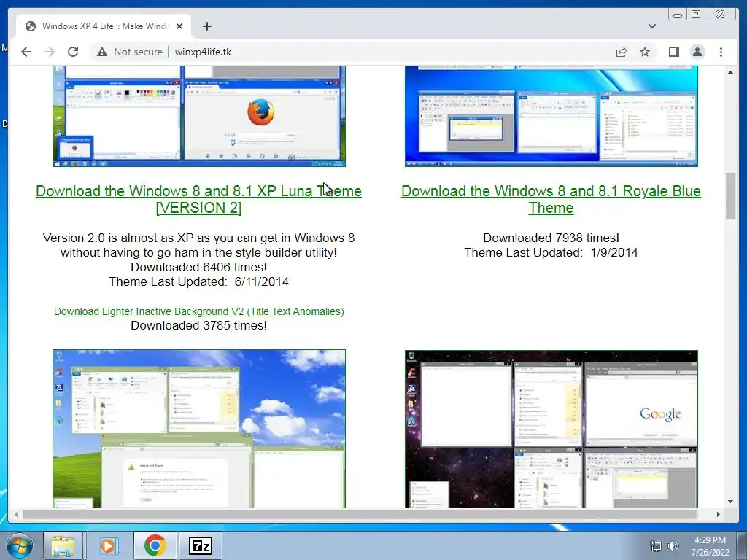Click the vertical scrollbar thumb

(730, 196)
